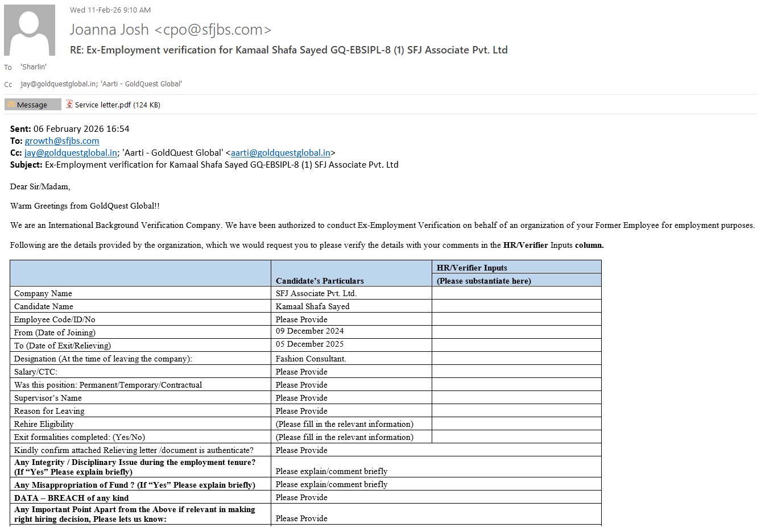Click the email subject line in the header

tap(288, 50)
